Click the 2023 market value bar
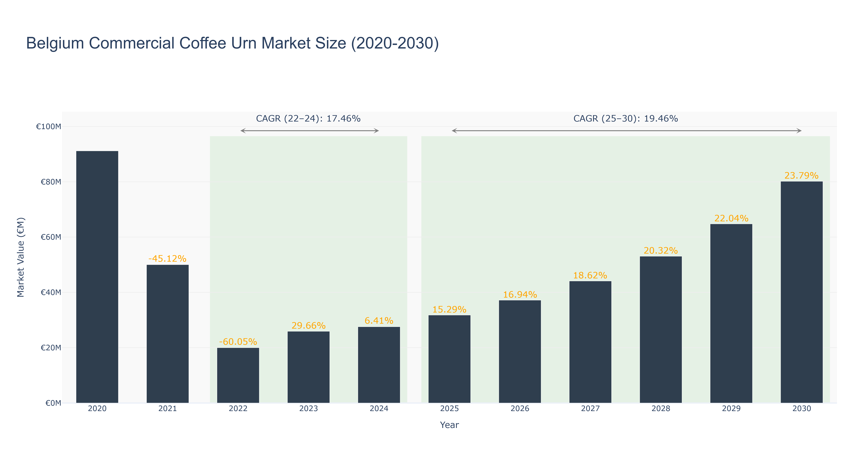 [308, 367]
